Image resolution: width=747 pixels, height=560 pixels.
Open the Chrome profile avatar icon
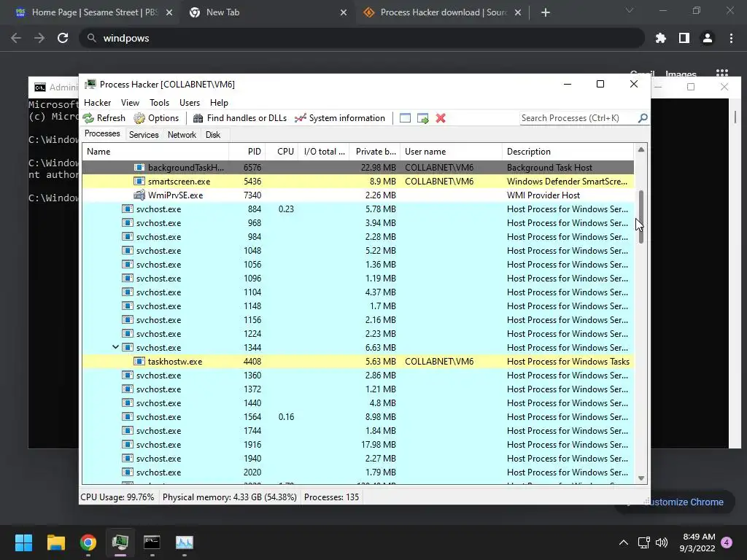[708, 38]
